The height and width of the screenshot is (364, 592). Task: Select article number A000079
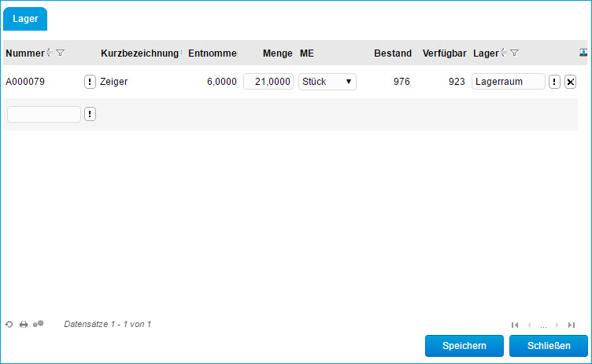(25, 82)
